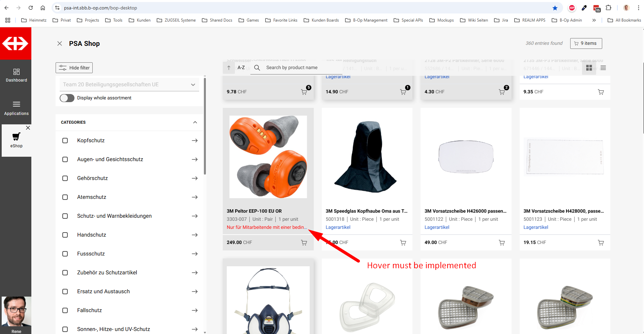Tick the Gehörschutz category checkbox
644x334 pixels.
[x=65, y=178]
